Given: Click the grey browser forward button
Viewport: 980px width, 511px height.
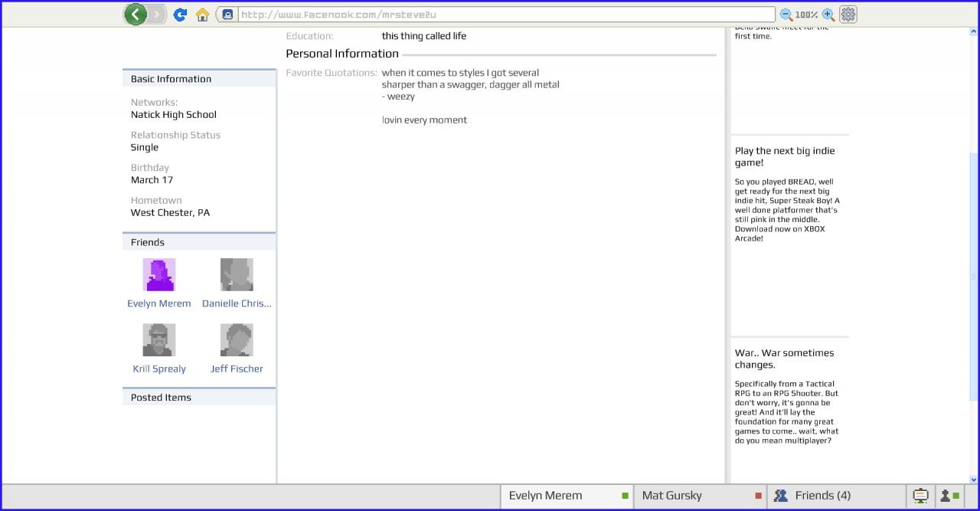Looking at the screenshot, I should [x=158, y=14].
